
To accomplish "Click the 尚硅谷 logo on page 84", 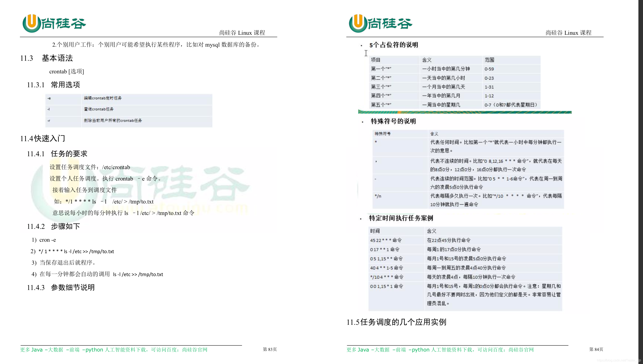I will click(381, 23).
